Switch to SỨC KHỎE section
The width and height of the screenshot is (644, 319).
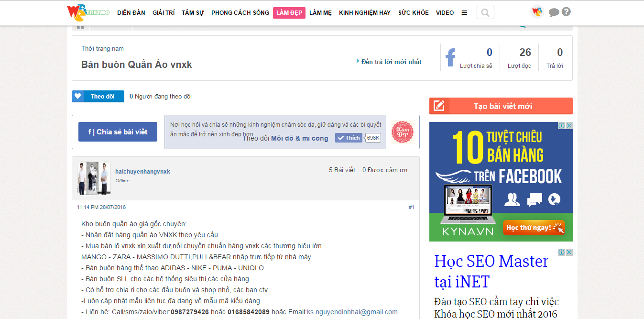[x=413, y=13]
